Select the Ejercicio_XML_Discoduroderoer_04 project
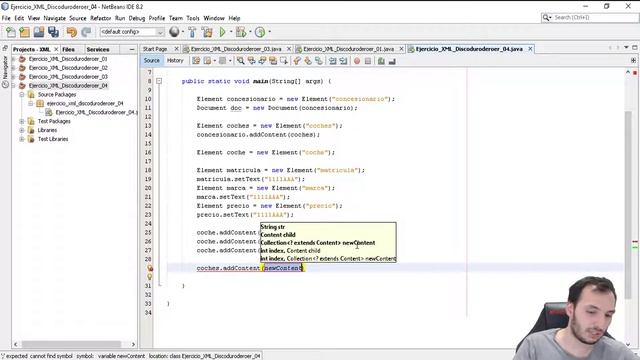640x360 pixels. [x=68, y=86]
